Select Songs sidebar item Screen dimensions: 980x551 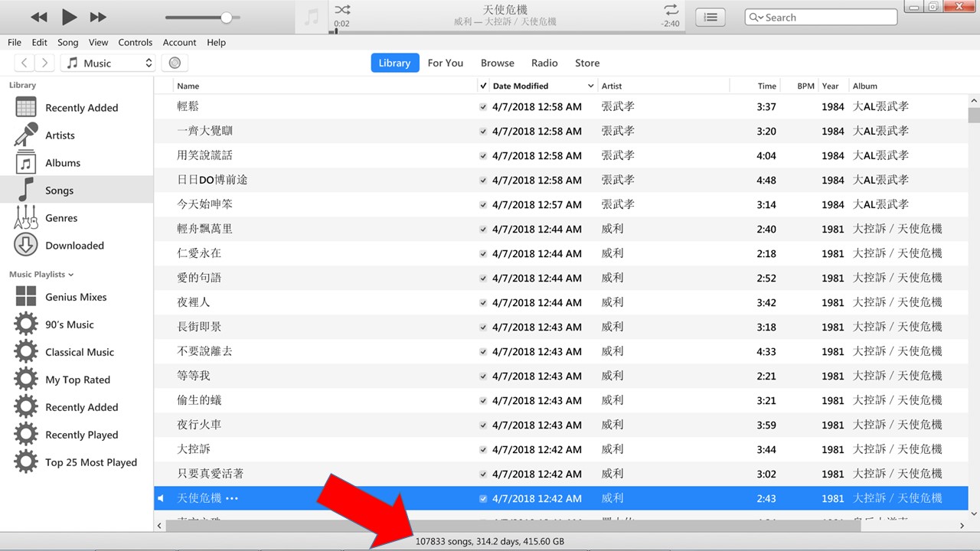pyautogui.click(x=77, y=191)
